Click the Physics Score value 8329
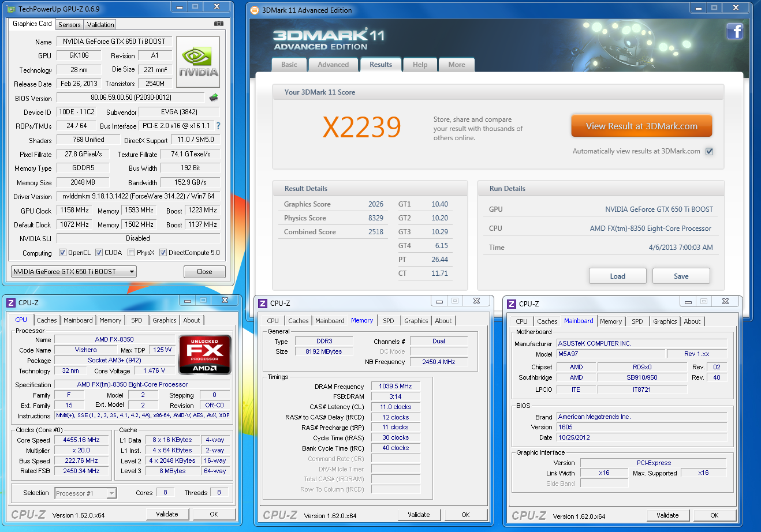 pyautogui.click(x=376, y=218)
